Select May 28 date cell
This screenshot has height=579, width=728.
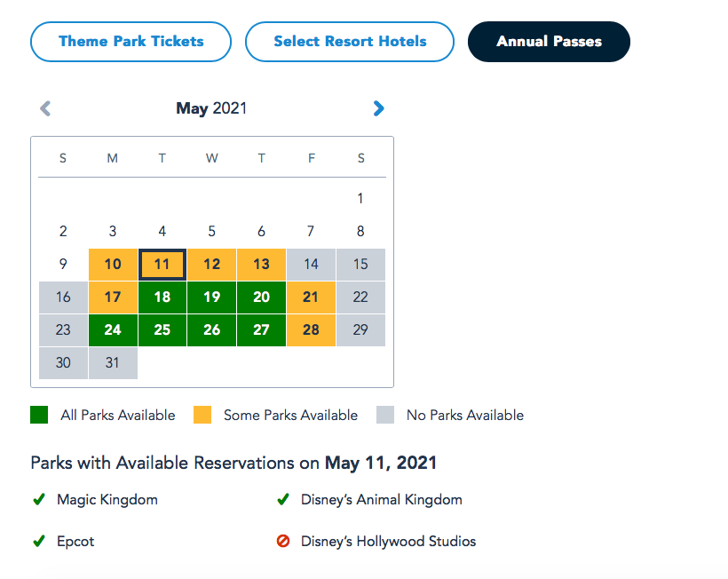tap(311, 330)
